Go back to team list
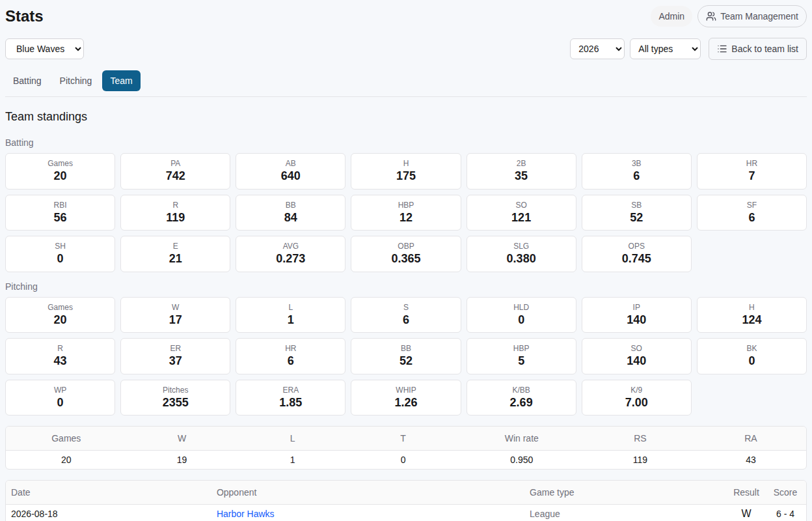The image size is (812, 521). tap(757, 49)
